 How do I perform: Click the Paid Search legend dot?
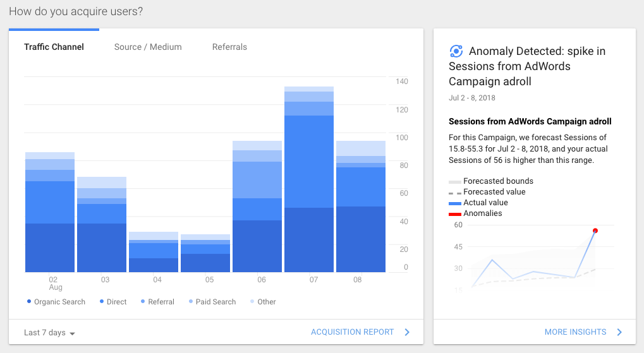[191, 301]
